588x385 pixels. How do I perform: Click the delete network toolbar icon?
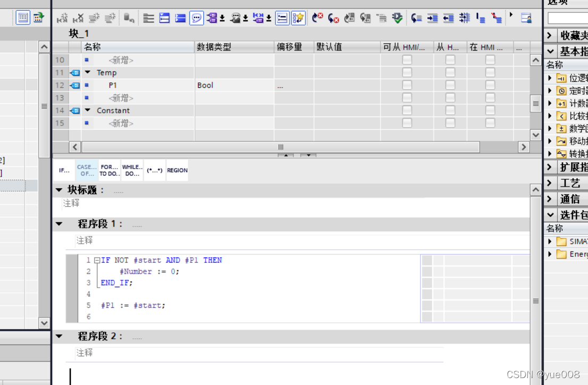tap(78, 18)
